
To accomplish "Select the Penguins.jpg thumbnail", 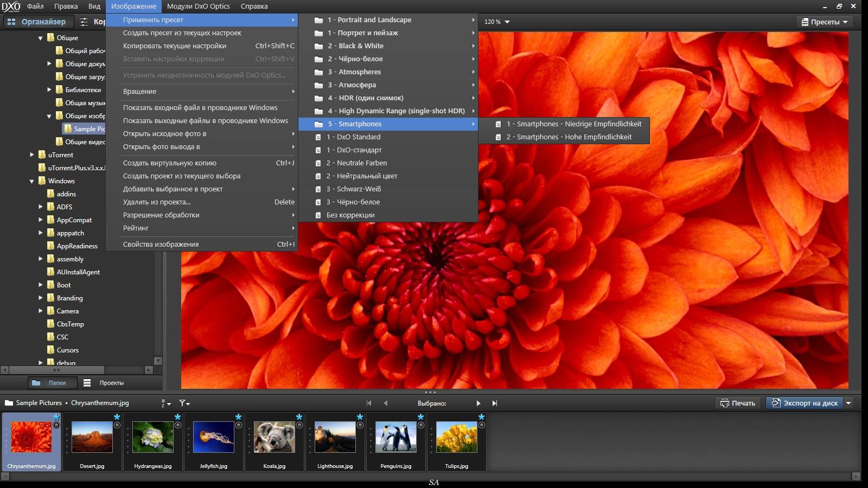I will (396, 441).
